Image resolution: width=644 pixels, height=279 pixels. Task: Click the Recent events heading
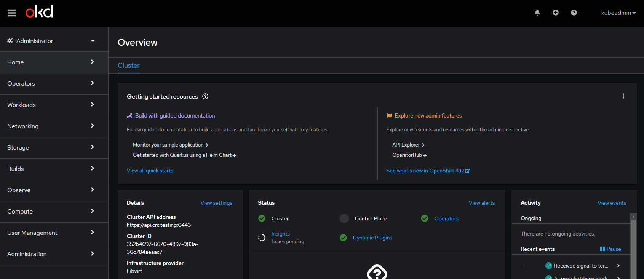[x=537, y=249]
